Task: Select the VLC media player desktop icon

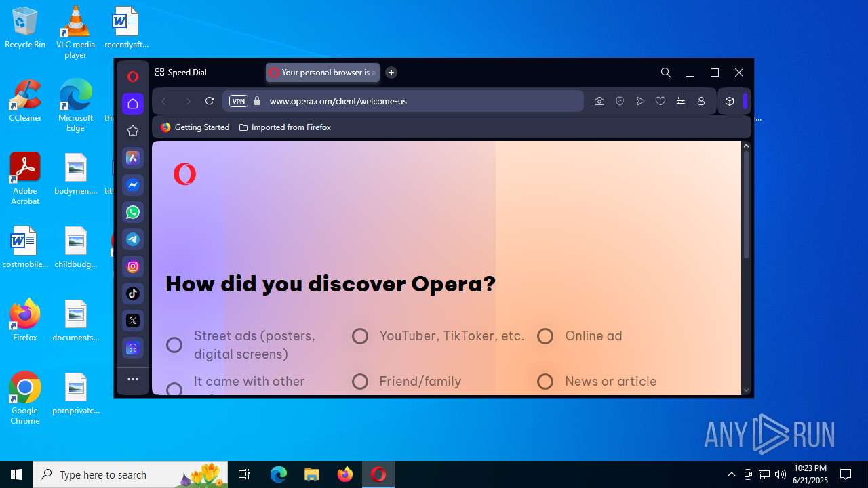Action: click(75, 32)
